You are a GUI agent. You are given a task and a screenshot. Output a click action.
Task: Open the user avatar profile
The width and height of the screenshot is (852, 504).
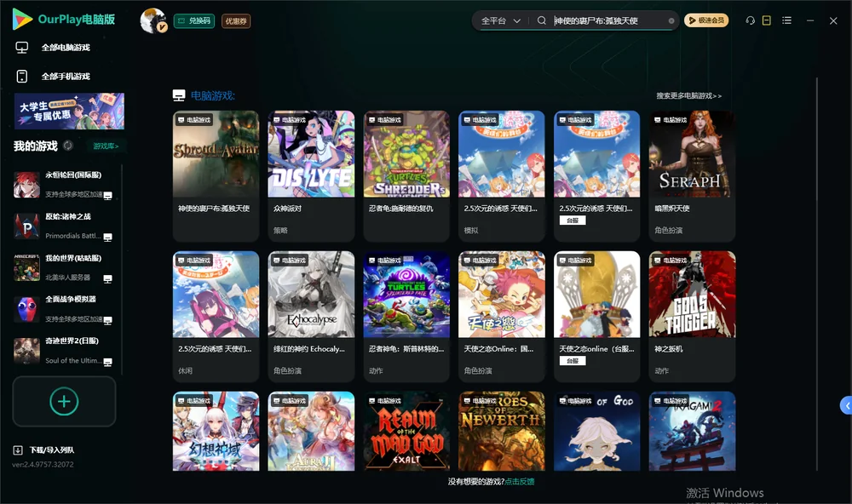(153, 20)
